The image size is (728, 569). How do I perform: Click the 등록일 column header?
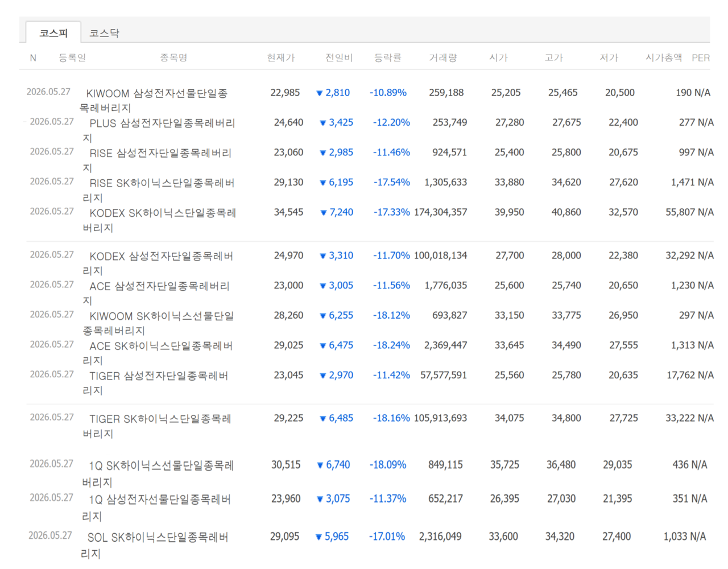pyautogui.click(x=72, y=57)
